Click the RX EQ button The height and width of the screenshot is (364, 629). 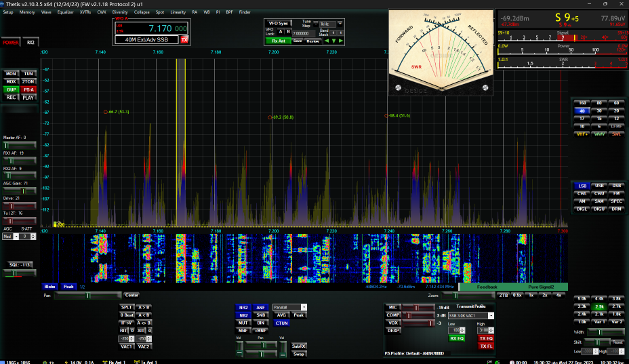point(457,339)
